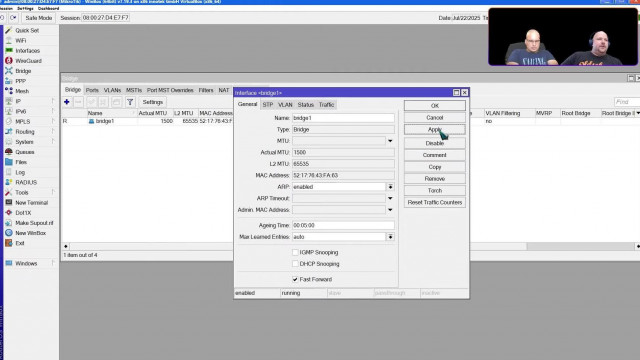Switch to STP tab in dialog

click(268, 105)
